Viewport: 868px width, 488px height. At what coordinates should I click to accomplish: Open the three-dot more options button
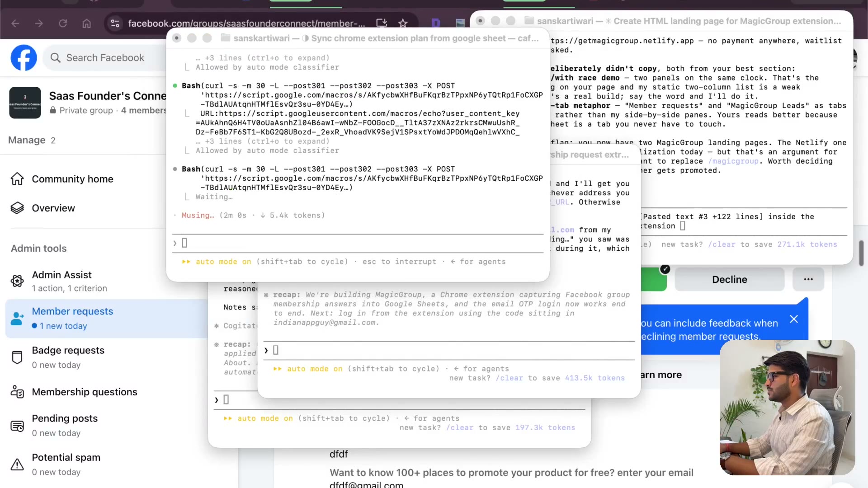(808, 279)
